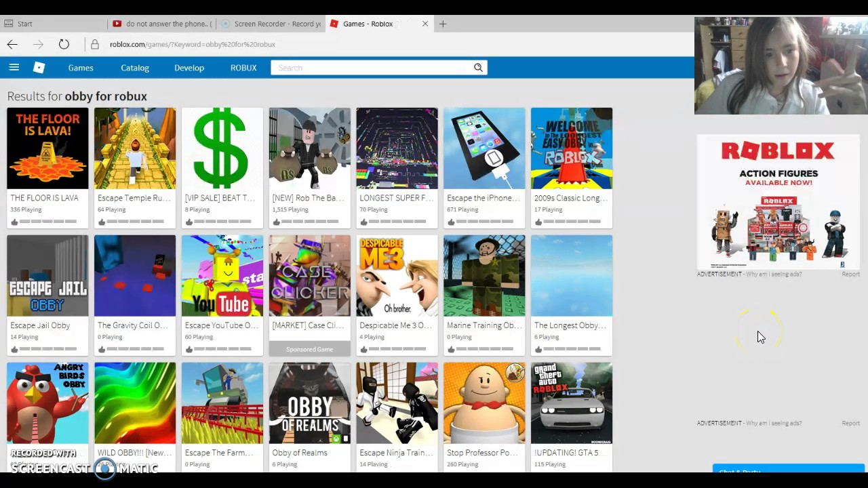Click the thumbs-up icon under Escape the iPhone

451,222
